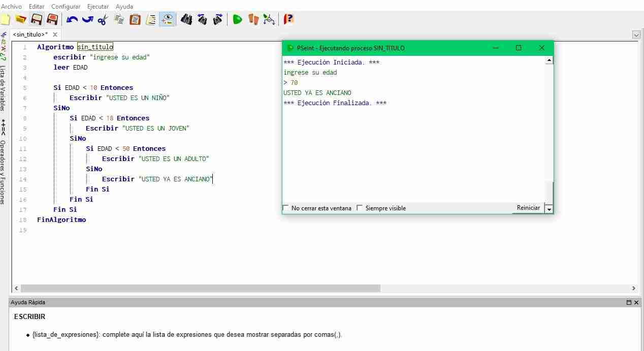Click the Ejecución Iniciada output line
644x351 pixels.
point(332,62)
